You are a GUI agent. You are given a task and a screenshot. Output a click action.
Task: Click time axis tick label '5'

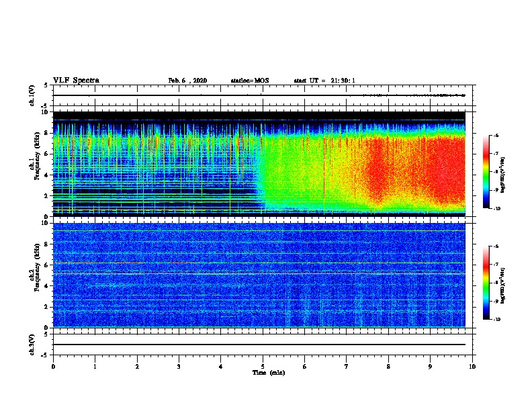(263, 366)
